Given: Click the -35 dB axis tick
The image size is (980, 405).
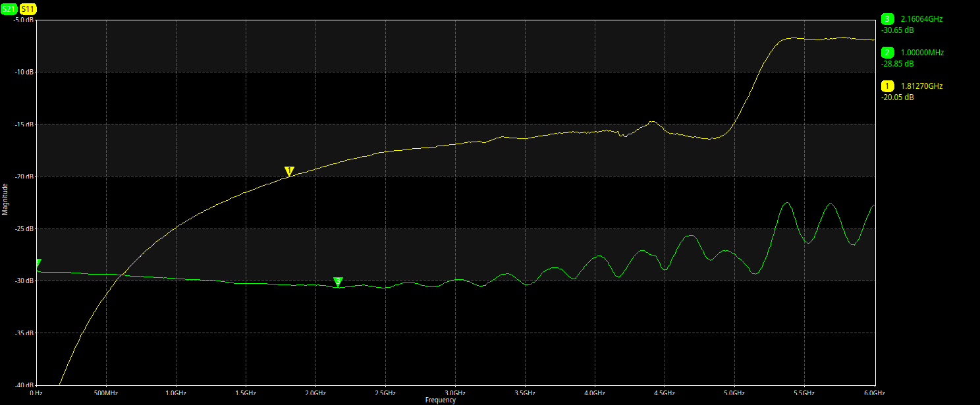Looking at the screenshot, I should (x=25, y=333).
